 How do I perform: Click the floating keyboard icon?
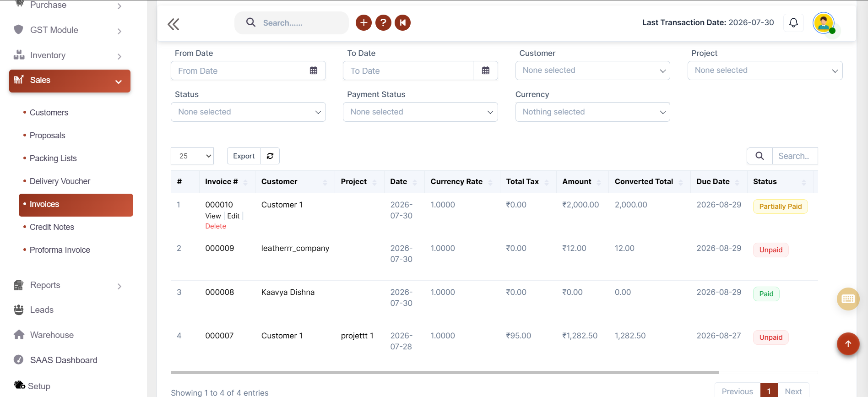[848, 299]
